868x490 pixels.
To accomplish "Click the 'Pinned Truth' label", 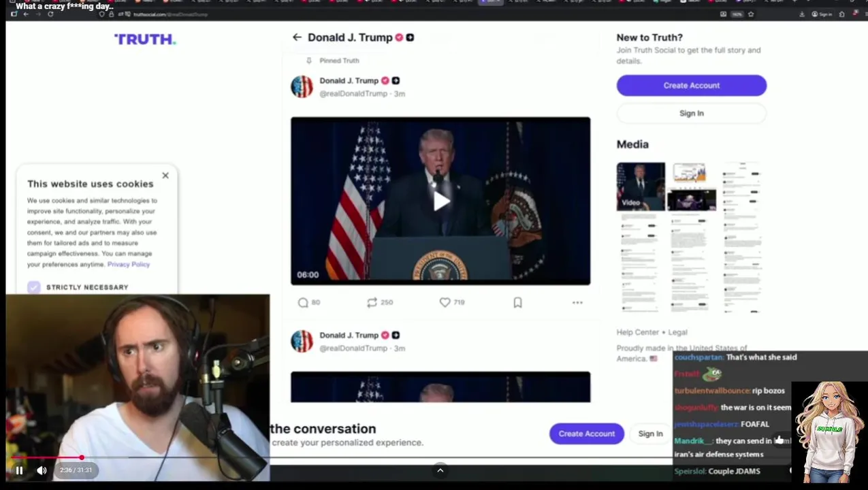I will 339,61.
